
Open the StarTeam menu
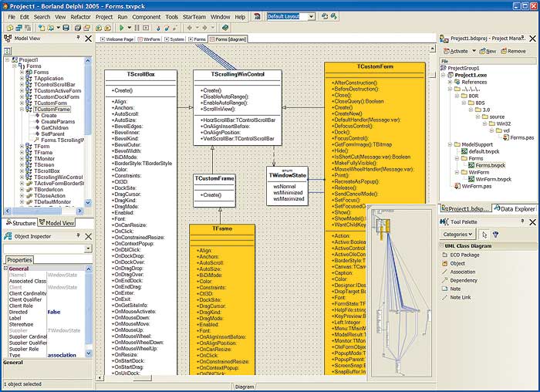[194, 17]
